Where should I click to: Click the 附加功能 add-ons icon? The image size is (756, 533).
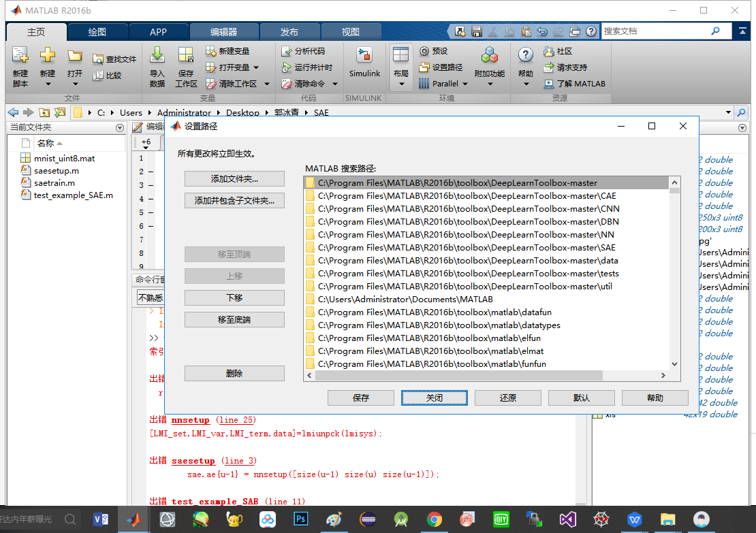click(491, 61)
